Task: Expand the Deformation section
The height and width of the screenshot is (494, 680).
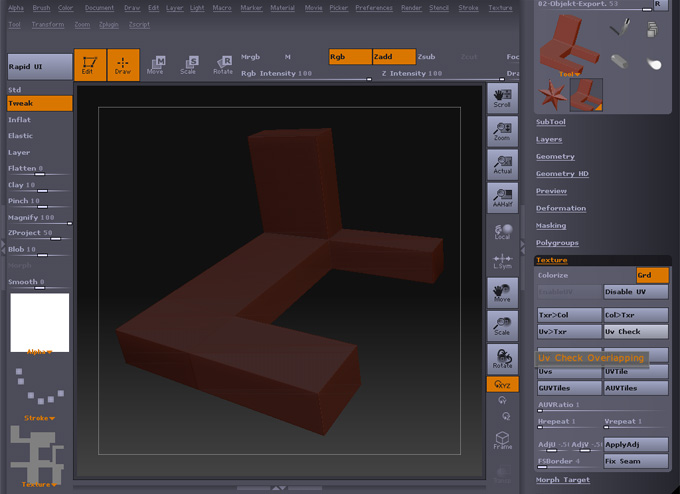Action: pyautogui.click(x=560, y=208)
